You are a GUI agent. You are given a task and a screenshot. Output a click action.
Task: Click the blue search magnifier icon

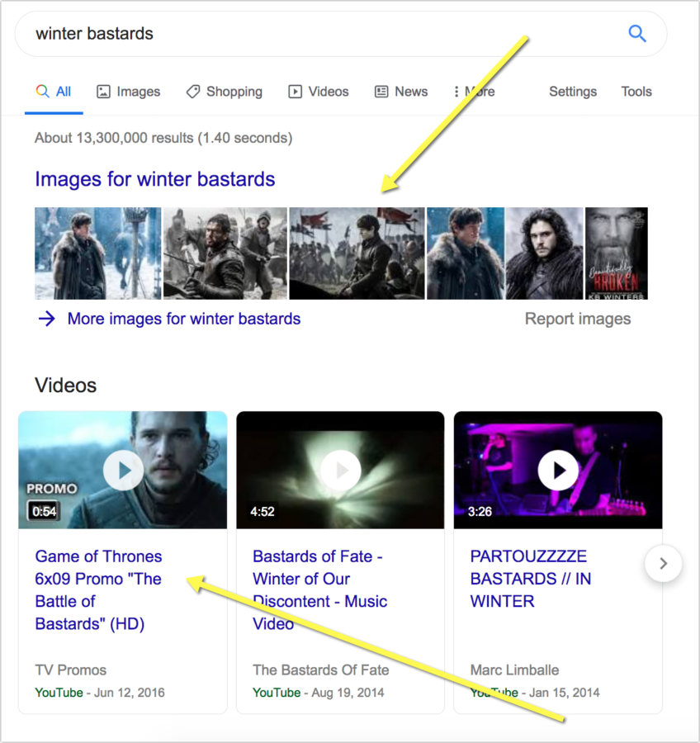click(x=637, y=34)
